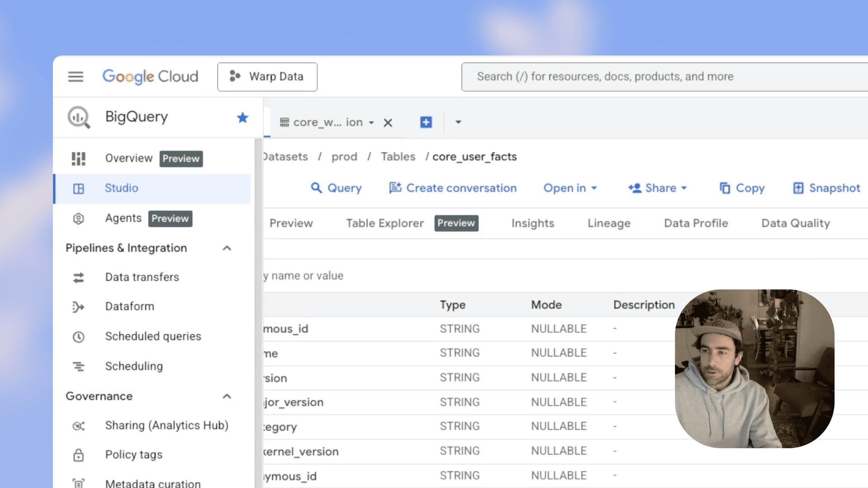
Task: Click the Policy tags lock icon
Action: click(x=79, y=455)
